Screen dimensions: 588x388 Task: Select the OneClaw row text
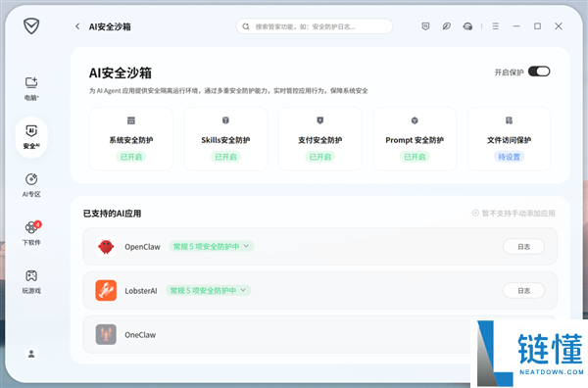tap(140, 335)
